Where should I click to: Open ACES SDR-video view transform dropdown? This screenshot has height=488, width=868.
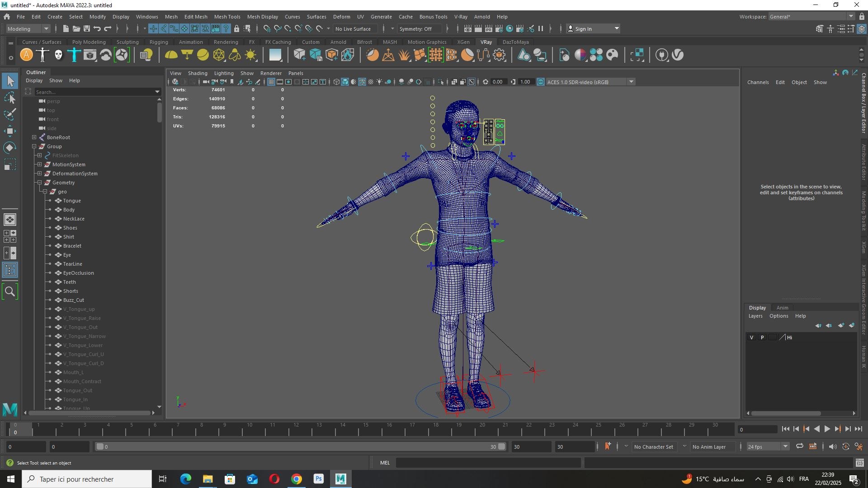(590, 82)
